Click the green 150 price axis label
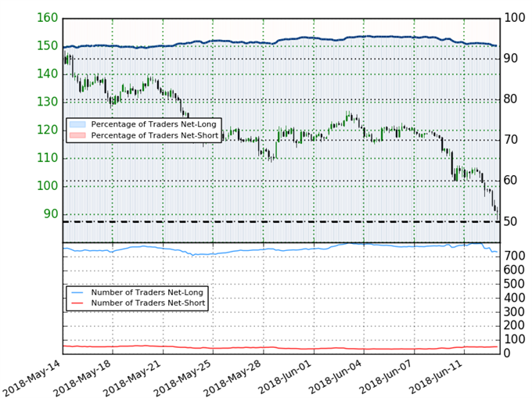 (48, 46)
